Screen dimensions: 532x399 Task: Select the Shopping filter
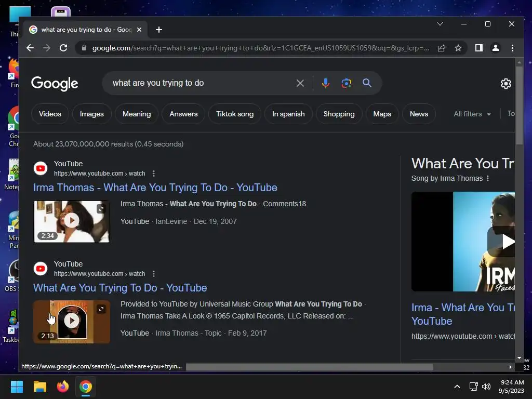pos(339,114)
